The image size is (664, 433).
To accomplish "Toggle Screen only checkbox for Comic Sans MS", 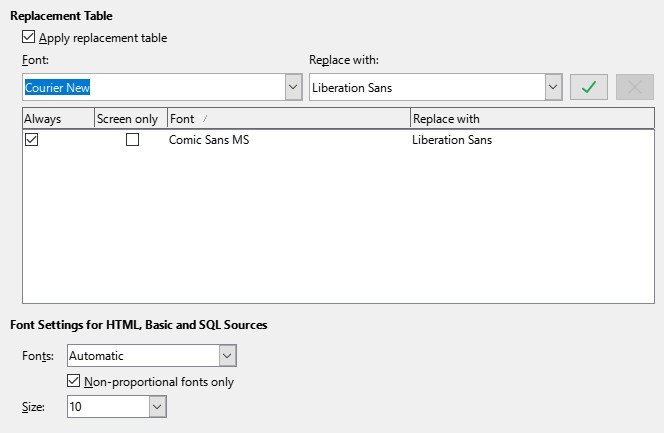I will 133,140.
